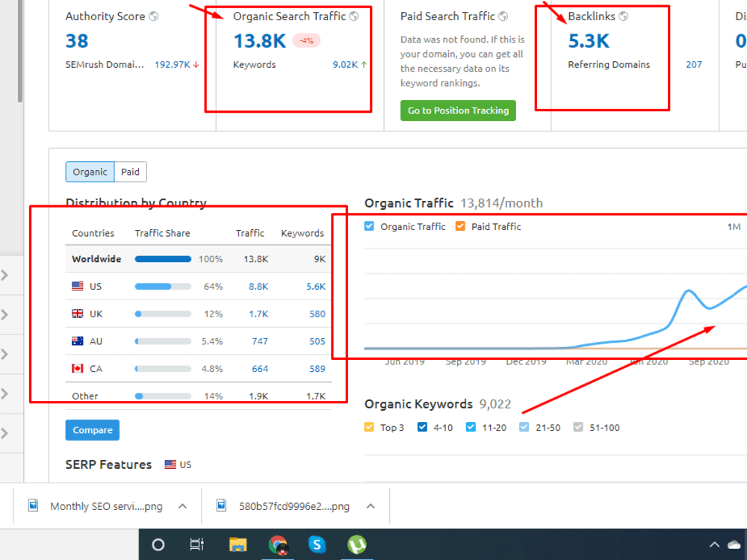Open the 13.8K organic search traffic value

260,41
